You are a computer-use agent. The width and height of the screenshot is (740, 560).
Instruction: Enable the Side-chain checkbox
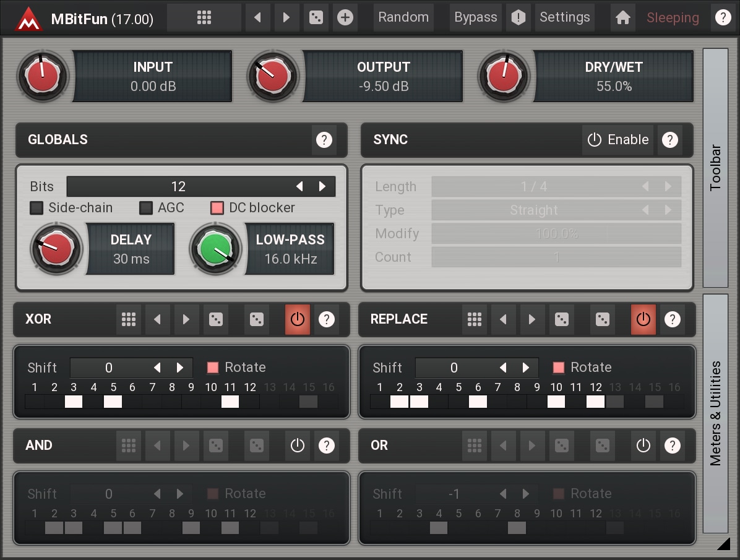click(37, 208)
